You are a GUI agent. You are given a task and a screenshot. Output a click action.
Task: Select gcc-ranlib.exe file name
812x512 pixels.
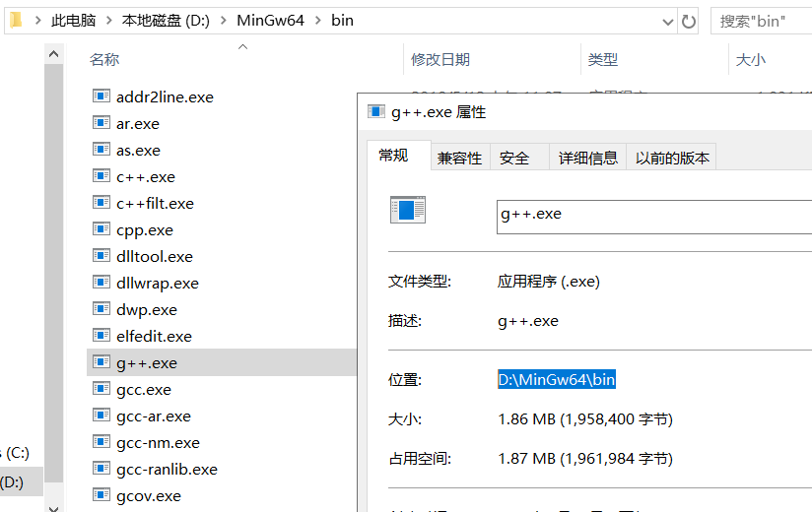click(x=167, y=470)
